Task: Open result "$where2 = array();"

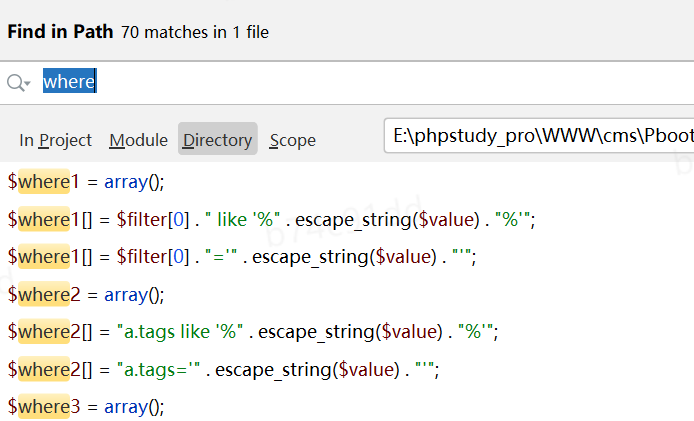Action: click(x=86, y=294)
